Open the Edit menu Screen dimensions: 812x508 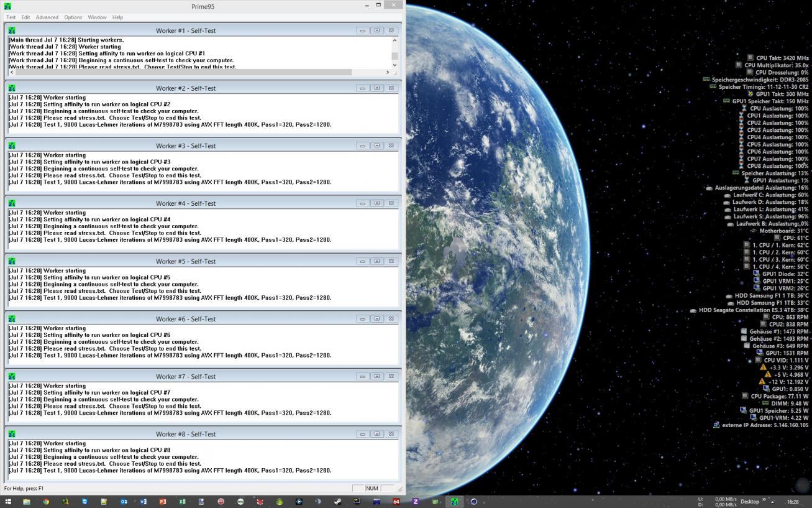25,17
